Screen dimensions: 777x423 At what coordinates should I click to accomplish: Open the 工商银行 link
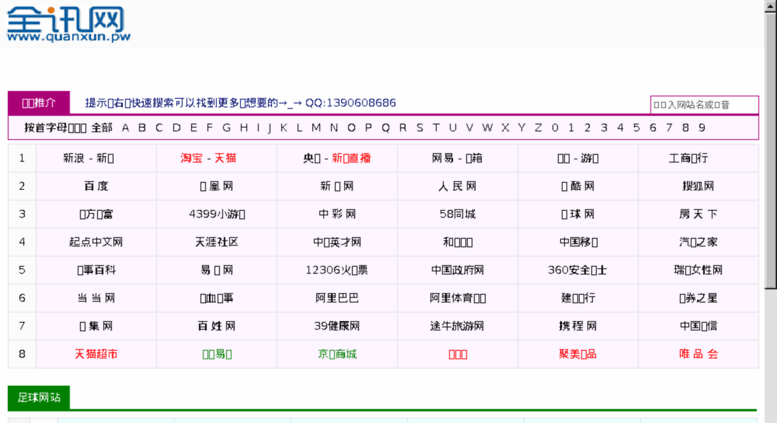click(x=688, y=158)
